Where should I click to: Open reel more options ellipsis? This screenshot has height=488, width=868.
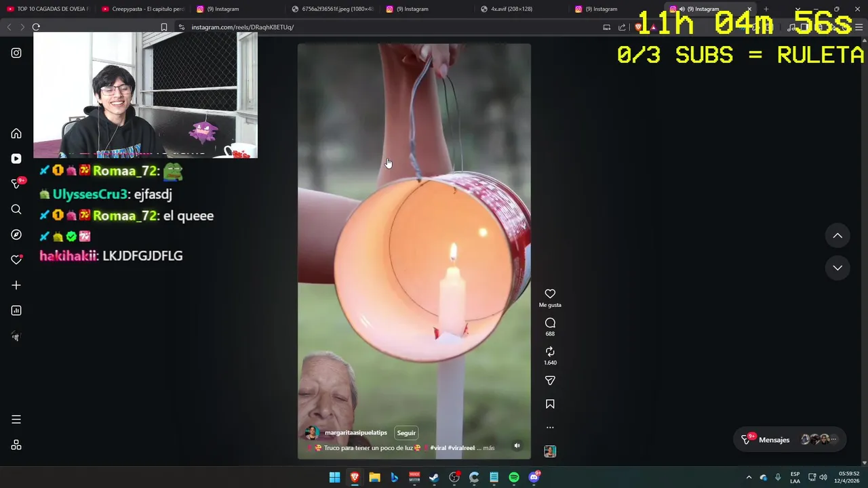(x=550, y=428)
